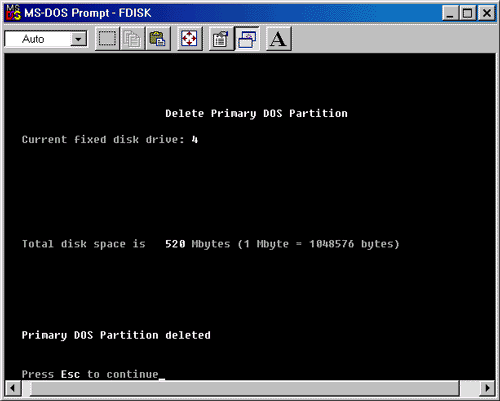Open the Font settings A icon
Image resolution: width=500 pixels, height=401 pixels.
tap(278, 39)
